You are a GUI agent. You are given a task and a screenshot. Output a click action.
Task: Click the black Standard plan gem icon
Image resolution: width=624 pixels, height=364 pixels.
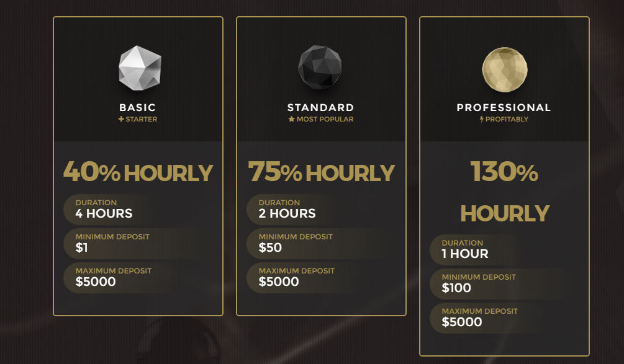[x=320, y=67]
